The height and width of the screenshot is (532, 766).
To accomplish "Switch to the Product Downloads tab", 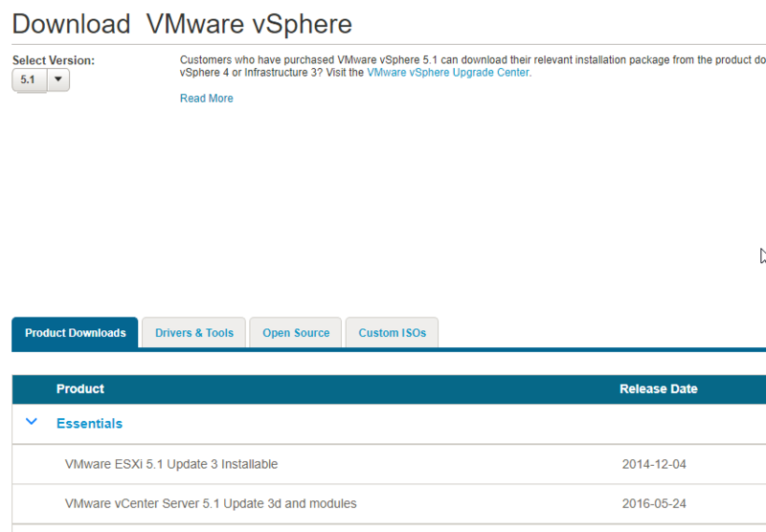I will (75, 333).
